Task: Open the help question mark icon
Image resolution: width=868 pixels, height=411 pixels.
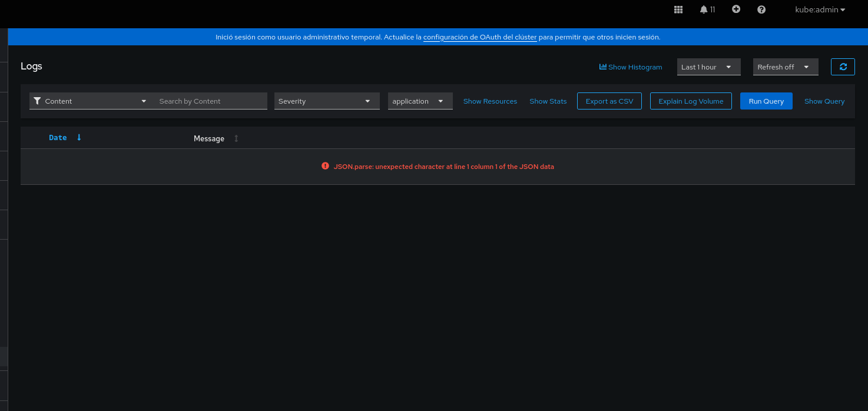Action: [x=761, y=9]
